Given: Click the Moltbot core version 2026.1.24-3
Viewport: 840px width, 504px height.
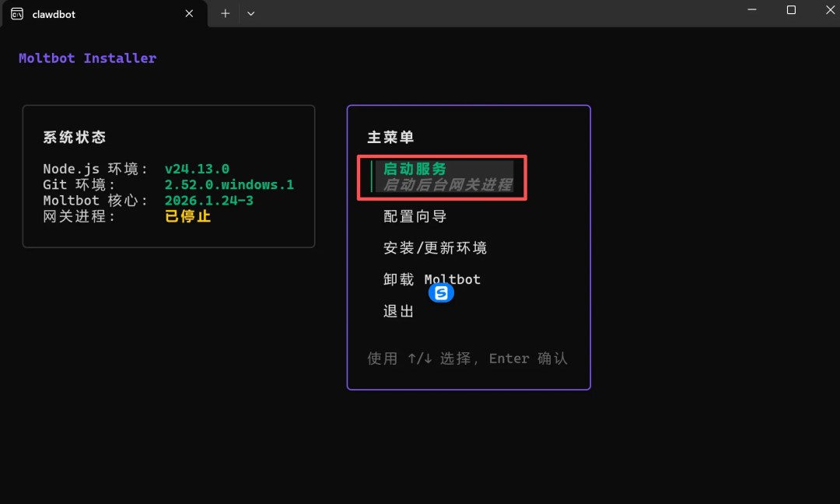Looking at the screenshot, I should [208, 201].
